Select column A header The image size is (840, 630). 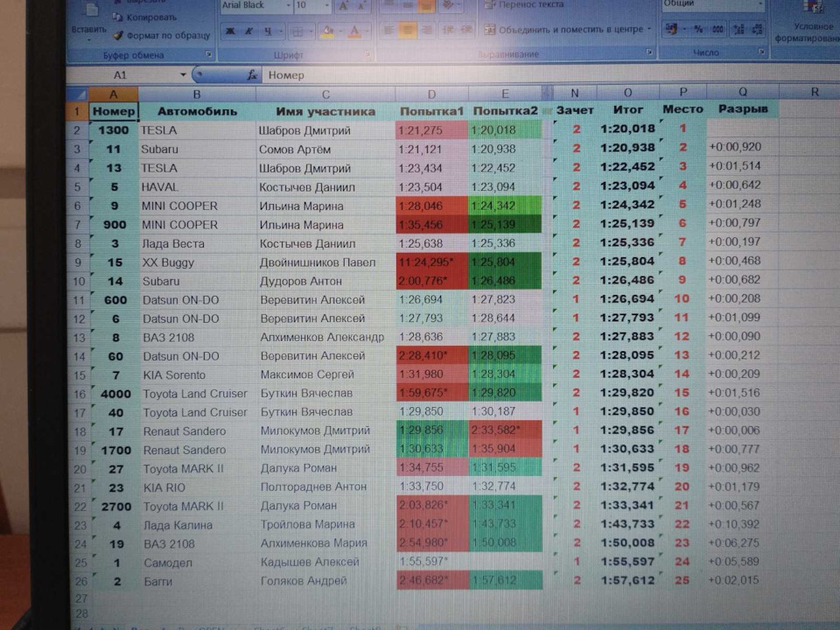point(114,94)
